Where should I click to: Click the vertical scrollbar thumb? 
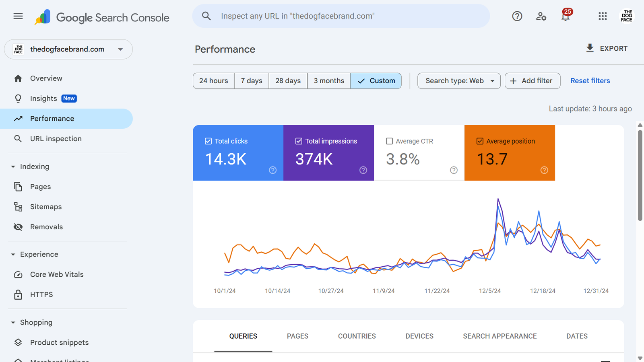640,175
